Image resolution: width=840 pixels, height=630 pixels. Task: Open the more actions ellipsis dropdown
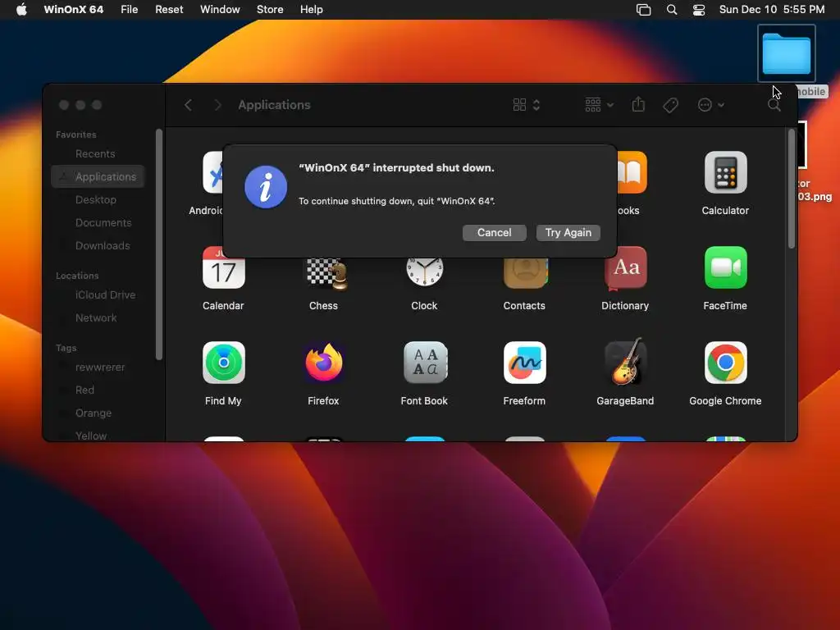point(711,105)
